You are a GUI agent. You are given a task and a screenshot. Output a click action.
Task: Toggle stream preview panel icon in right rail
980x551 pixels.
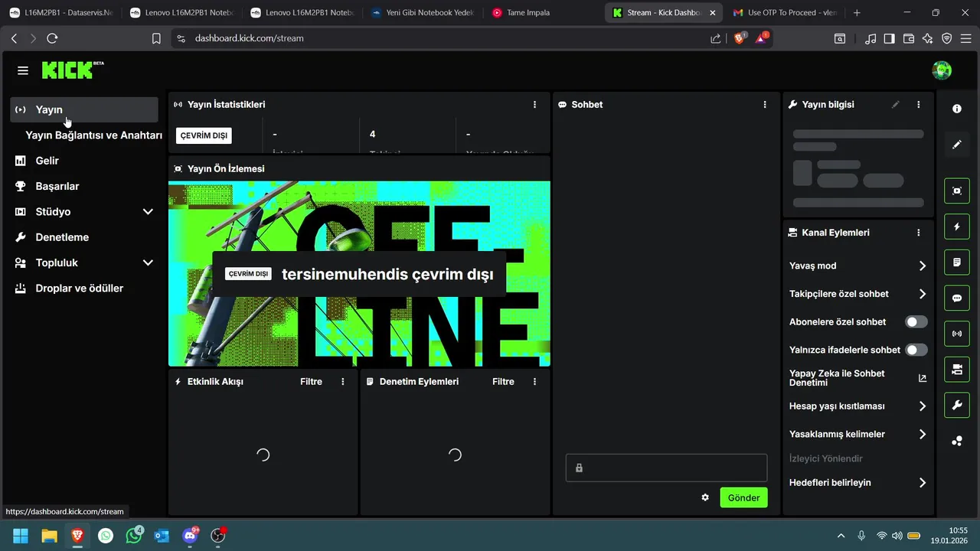(957, 191)
